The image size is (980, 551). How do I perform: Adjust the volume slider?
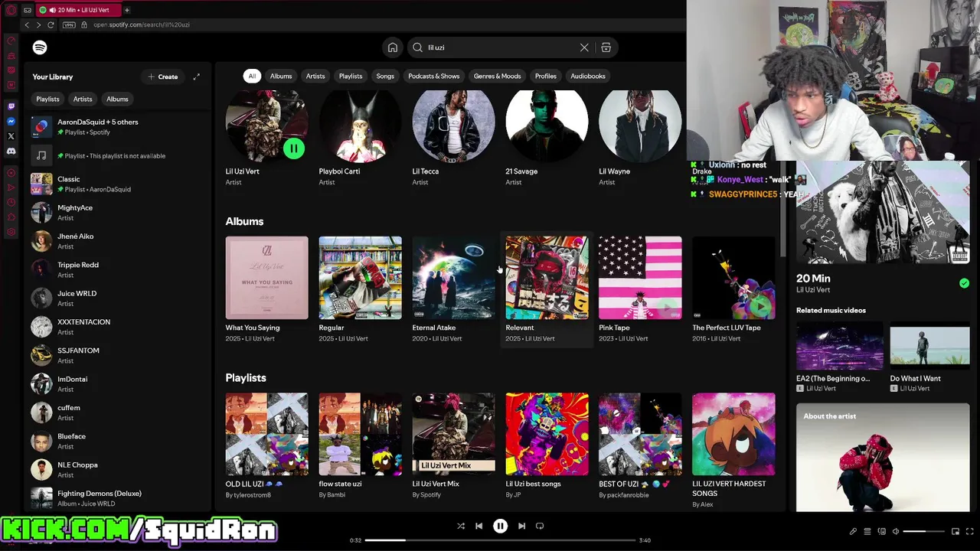(x=924, y=531)
